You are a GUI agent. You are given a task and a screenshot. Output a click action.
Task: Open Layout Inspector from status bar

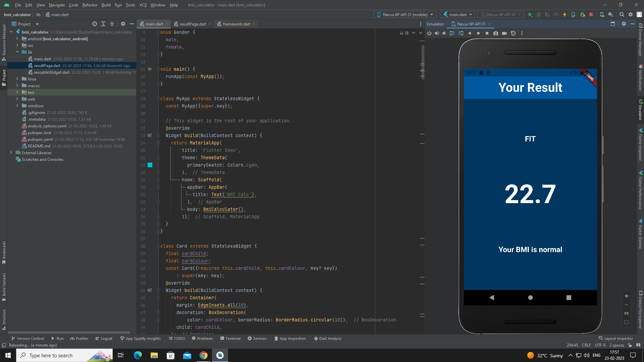click(616, 339)
